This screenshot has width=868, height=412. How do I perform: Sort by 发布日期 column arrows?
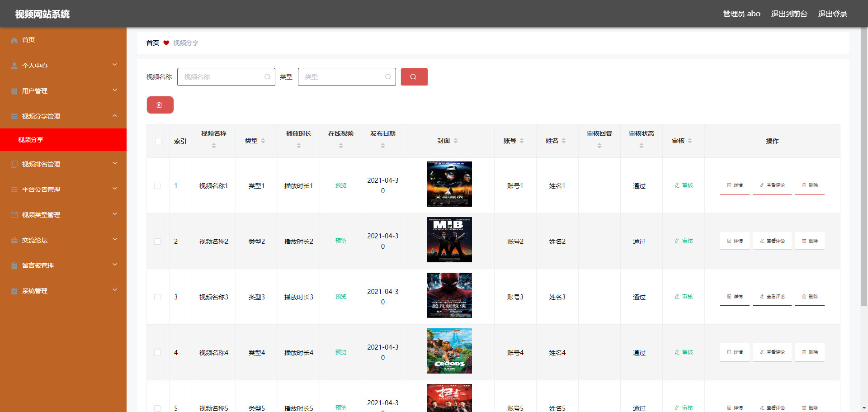tap(383, 146)
